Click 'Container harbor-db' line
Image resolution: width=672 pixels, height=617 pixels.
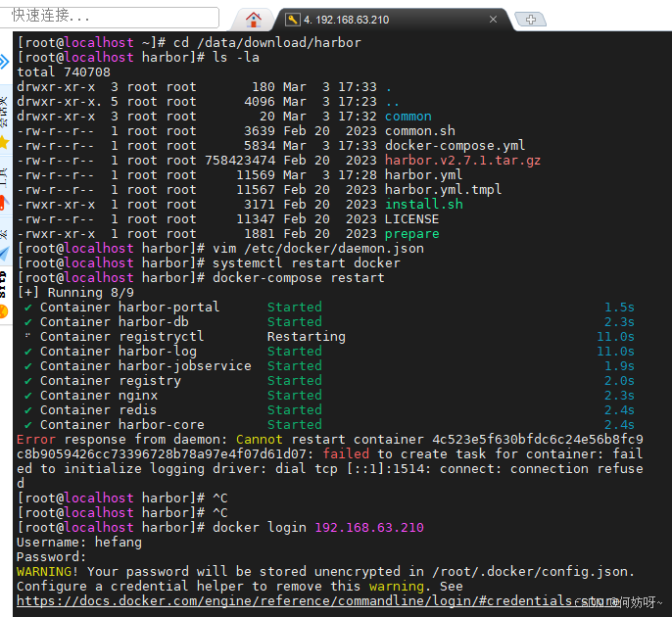pyautogui.click(x=115, y=321)
